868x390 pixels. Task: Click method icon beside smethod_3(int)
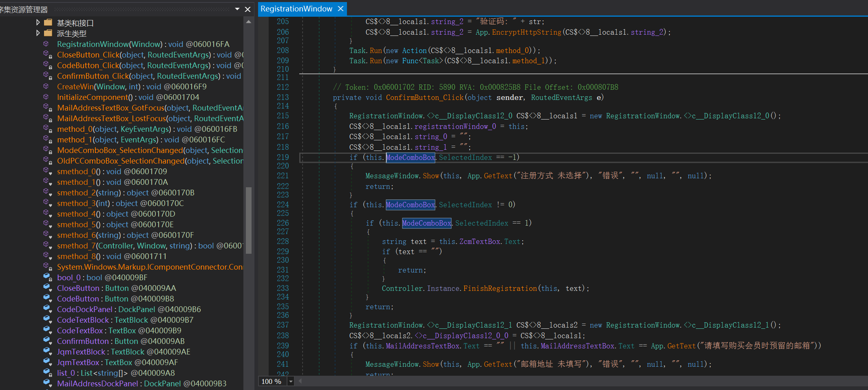point(48,203)
